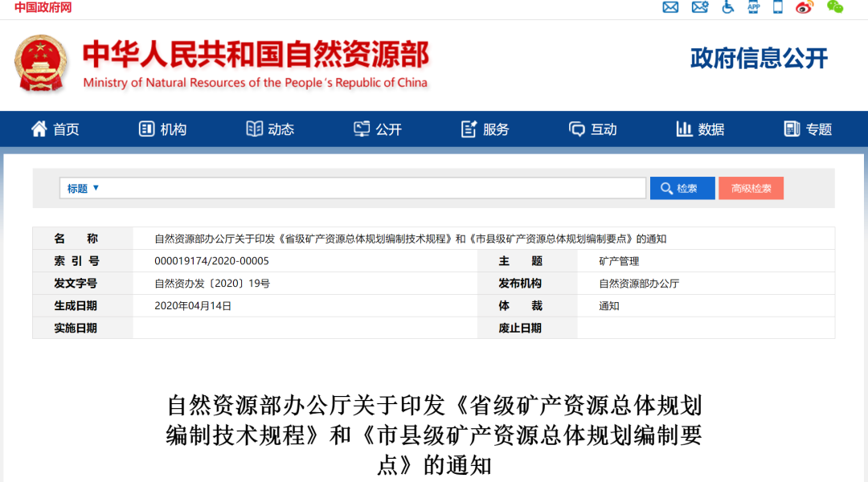Click the monitor icon beside 公开
This screenshot has width=868, height=482.
click(x=362, y=129)
